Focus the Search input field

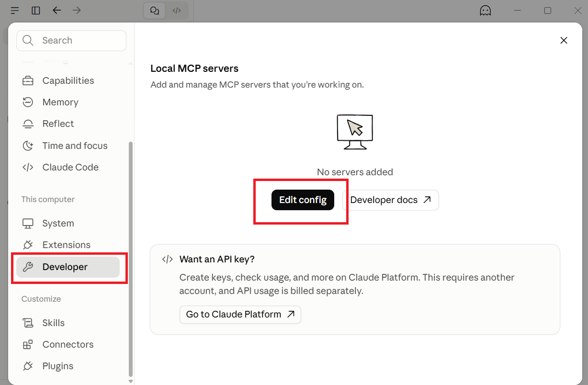[71, 41]
